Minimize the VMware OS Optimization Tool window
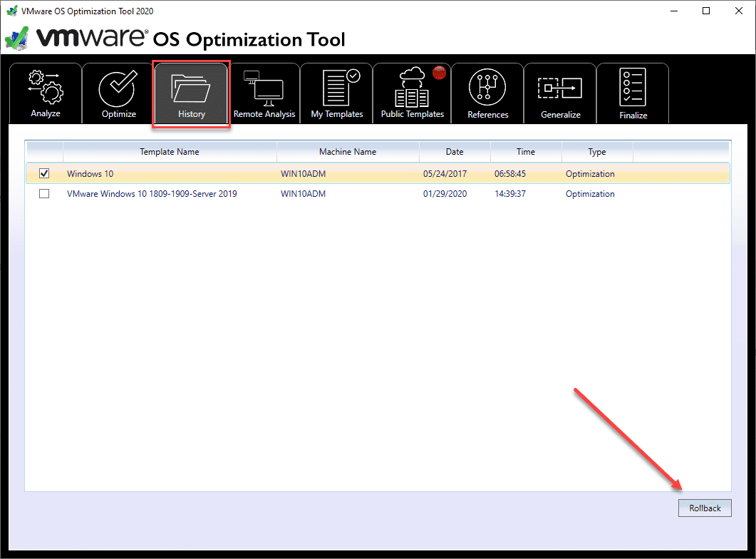The width and height of the screenshot is (756, 559). click(674, 11)
